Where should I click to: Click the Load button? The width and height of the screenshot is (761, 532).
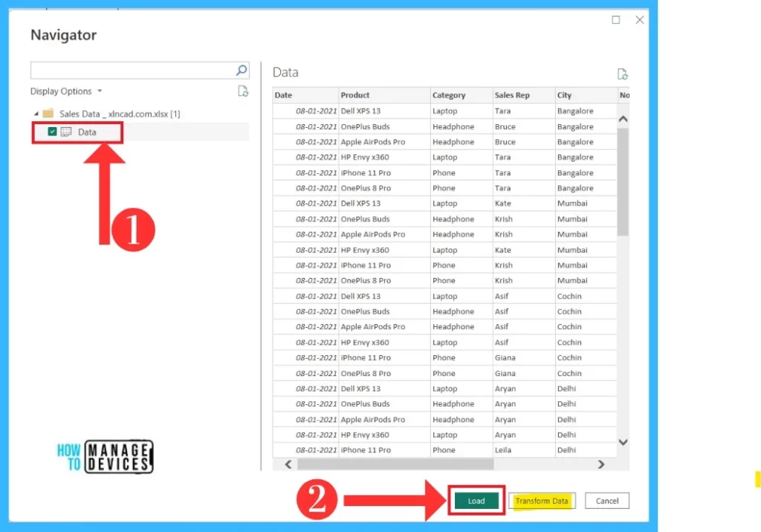click(476, 501)
